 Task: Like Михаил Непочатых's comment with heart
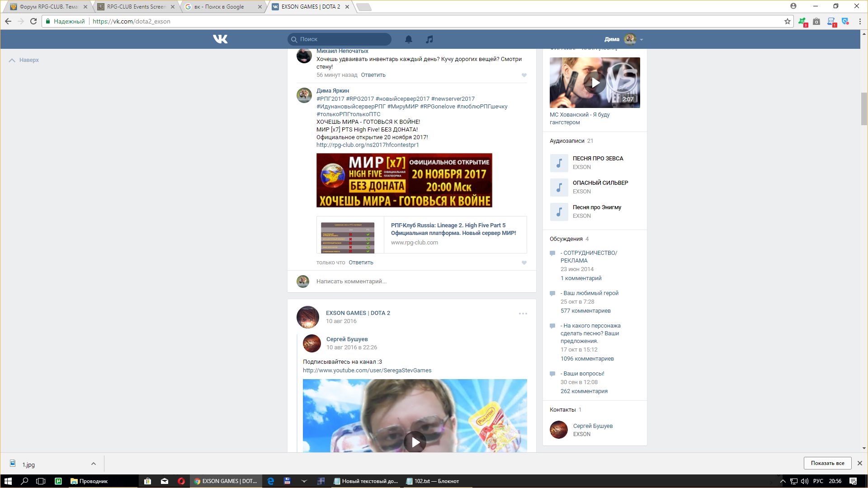pos(524,75)
